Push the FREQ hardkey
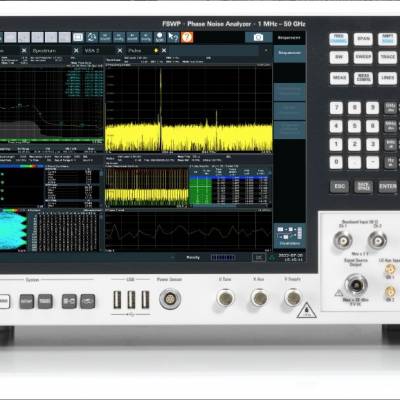Image resolution: width=400 pixels, height=400 pixels. [x=339, y=39]
